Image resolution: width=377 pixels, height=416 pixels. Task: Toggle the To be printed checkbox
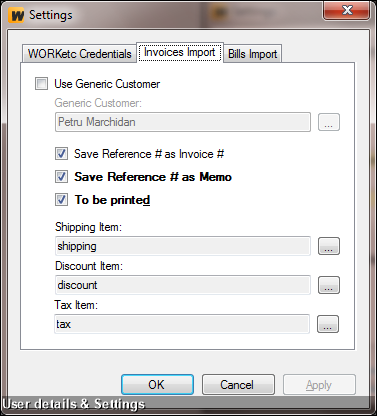tap(61, 200)
